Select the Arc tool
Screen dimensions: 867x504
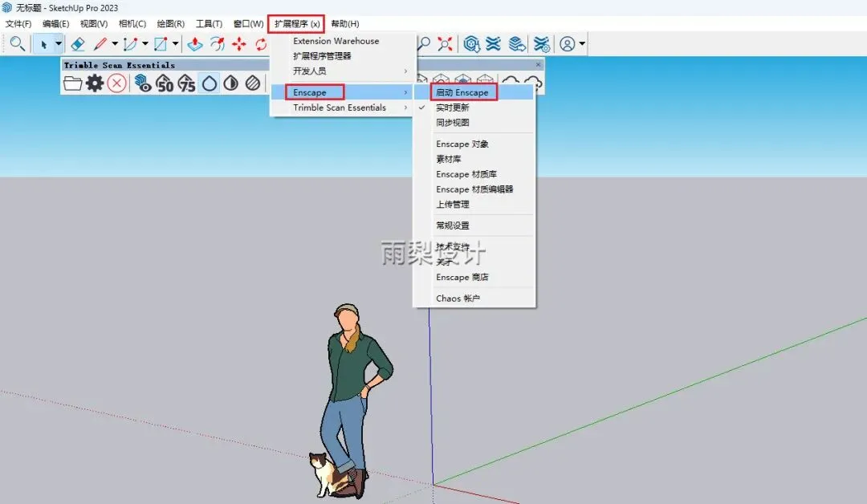click(131, 44)
